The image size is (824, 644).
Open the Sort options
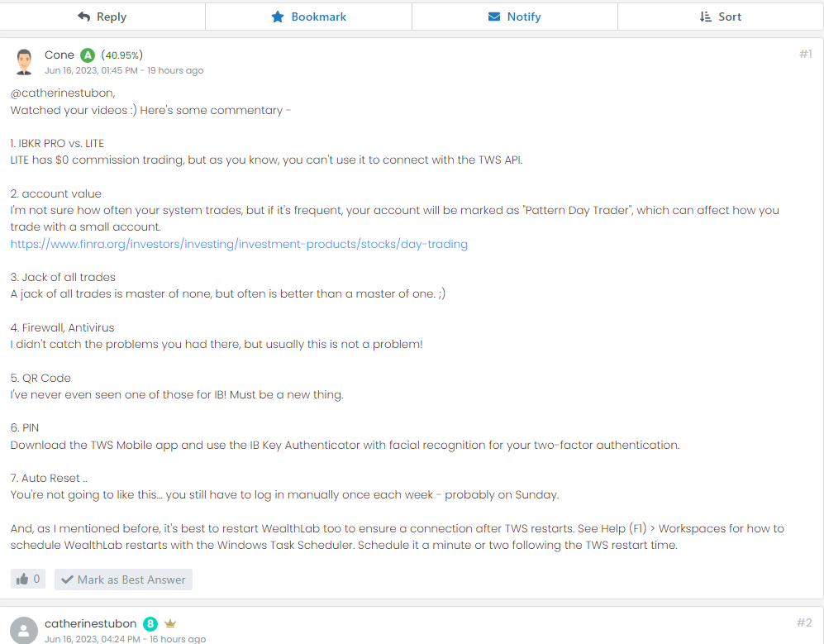[720, 17]
